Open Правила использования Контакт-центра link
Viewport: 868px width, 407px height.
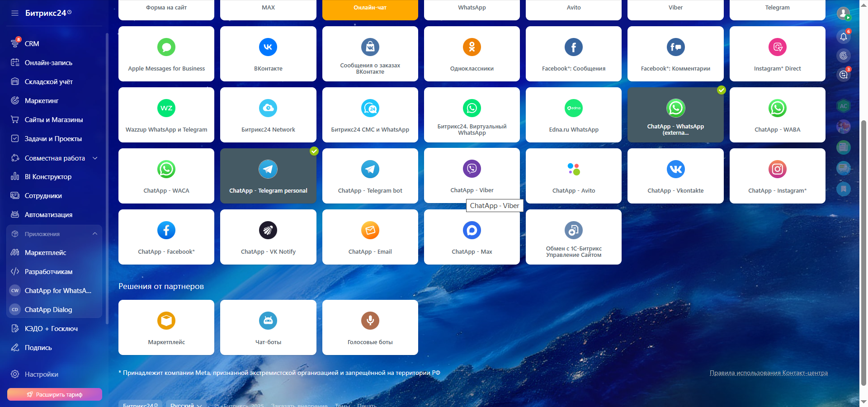769,373
